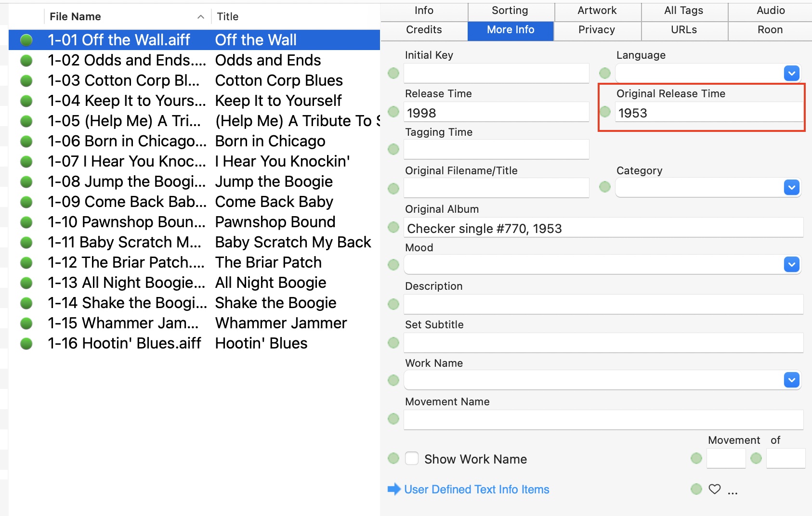
Task: Click the ellipsis next to the heart icon
Action: [x=733, y=493]
